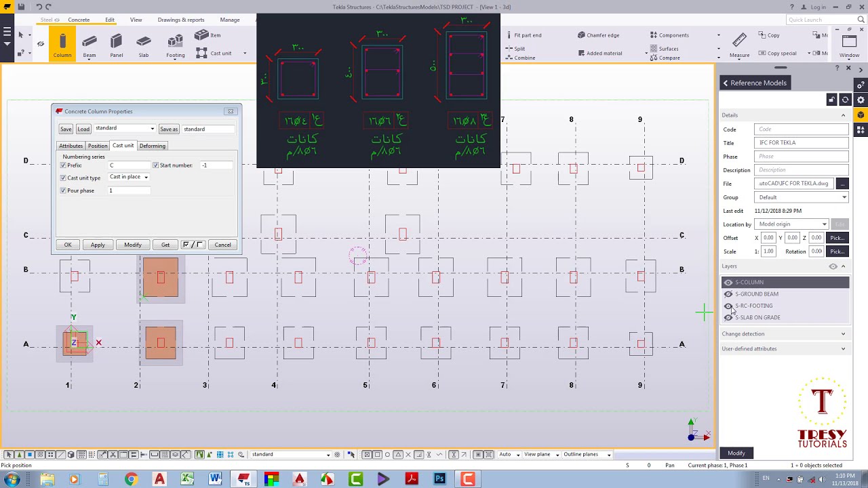The height and width of the screenshot is (488, 868).
Task: Collapse the Details section
Action: 843,115
